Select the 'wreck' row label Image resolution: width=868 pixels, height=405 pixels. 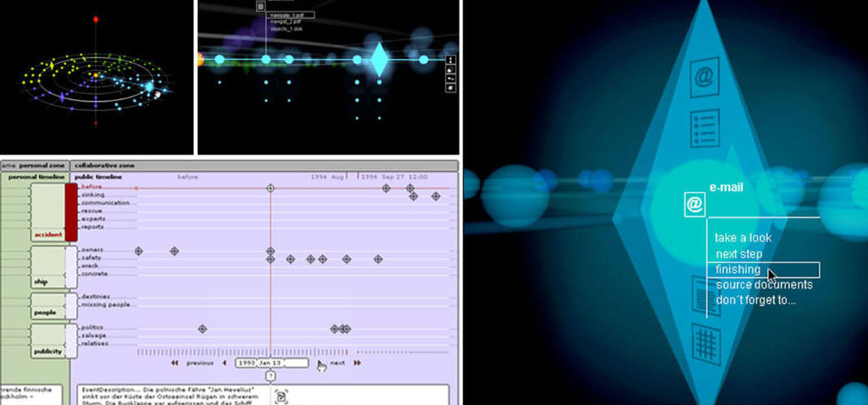91,266
